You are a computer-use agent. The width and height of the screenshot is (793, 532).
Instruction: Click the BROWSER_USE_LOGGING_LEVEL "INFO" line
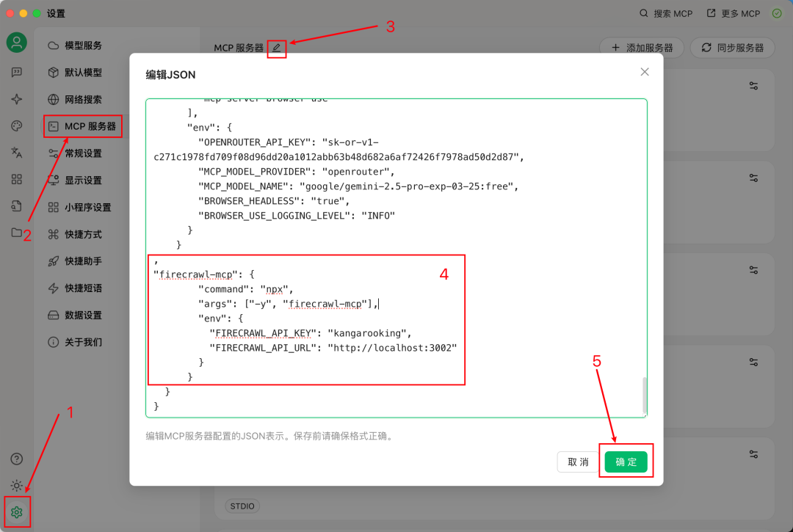(x=297, y=215)
